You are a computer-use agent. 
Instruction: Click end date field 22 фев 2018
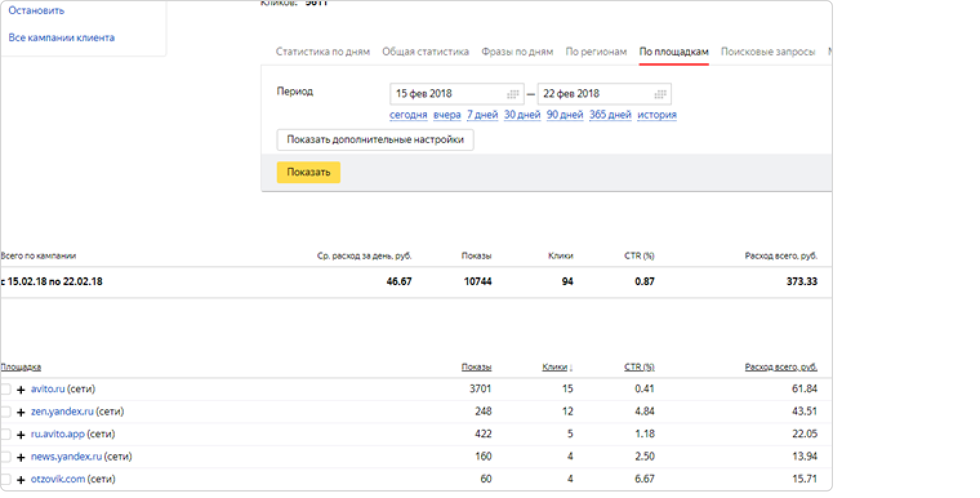click(x=604, y=94)
